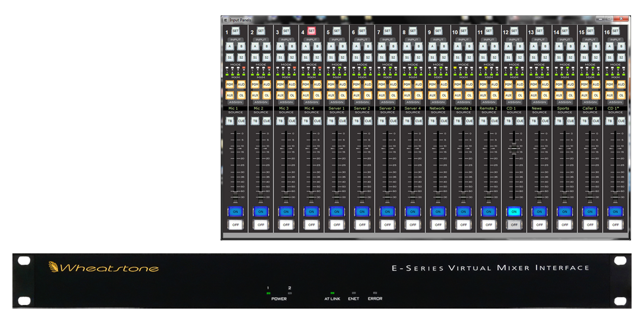Select input A on the Mic 1 strip
Screen dimensions: 644x322
(230, 46)
